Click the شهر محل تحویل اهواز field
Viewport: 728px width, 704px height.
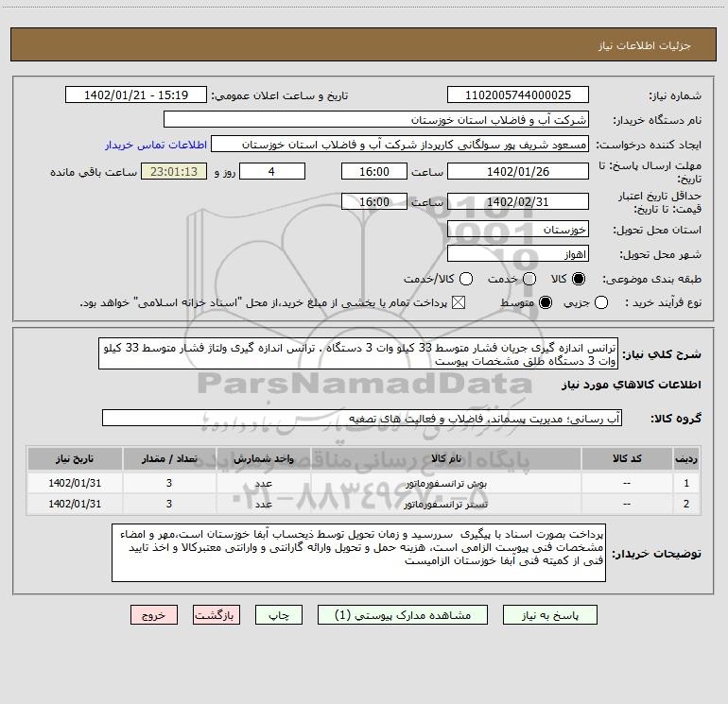518,254
